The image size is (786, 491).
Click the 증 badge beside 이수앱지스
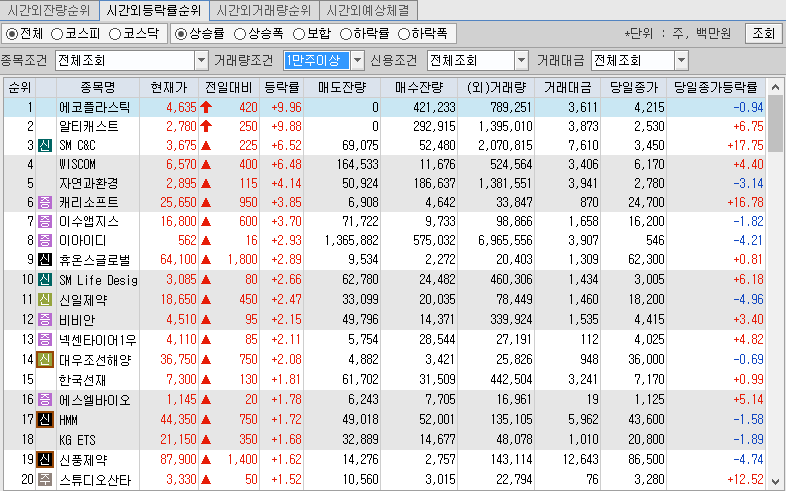[x=45, y=221]
